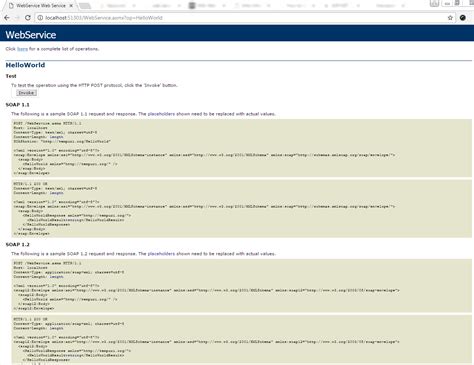Follow the 'here' link for operations list
The image size is (474, 365).
[x=22, y=49]
